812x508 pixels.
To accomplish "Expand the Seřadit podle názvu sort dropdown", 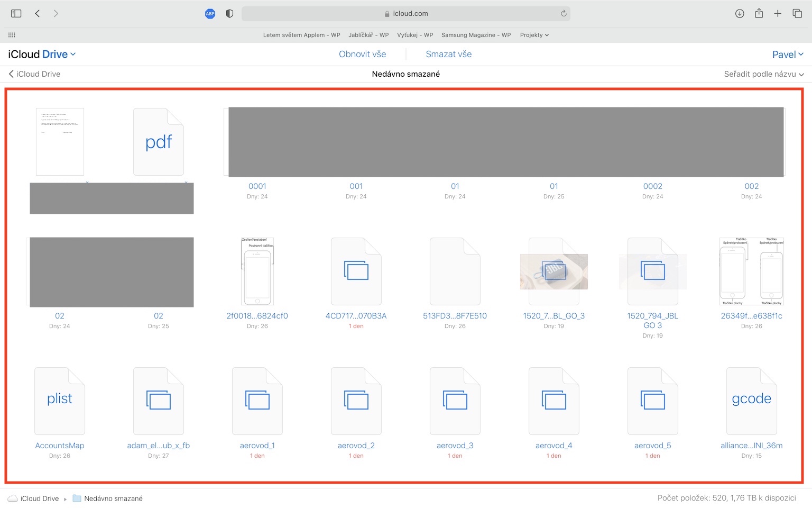I will 763,74.
